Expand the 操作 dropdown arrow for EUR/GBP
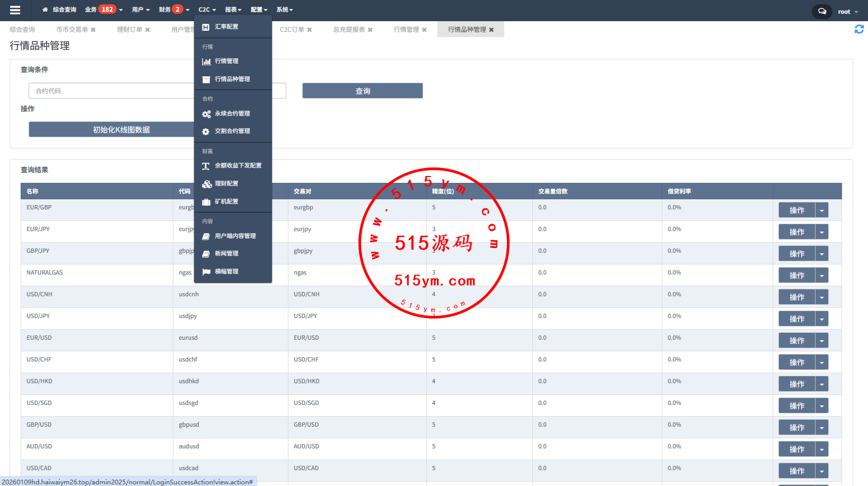Image resolution: width=868 pixels, height=486 pixels. [821, 210]
